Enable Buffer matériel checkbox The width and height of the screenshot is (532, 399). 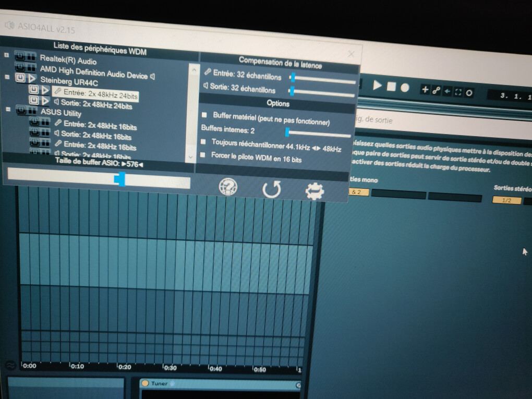tap(204, 115)
